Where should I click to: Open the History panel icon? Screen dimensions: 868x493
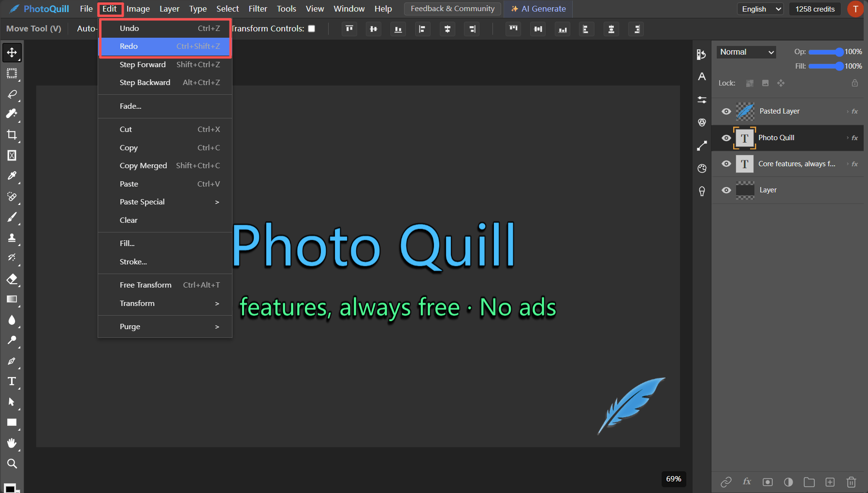pyautogui.click(x=702, y=55)
